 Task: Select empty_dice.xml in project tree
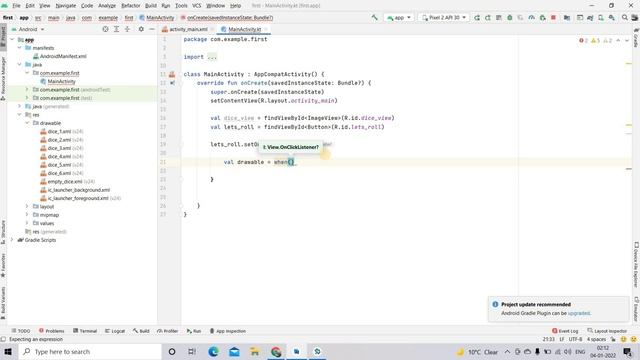[65, 182]
